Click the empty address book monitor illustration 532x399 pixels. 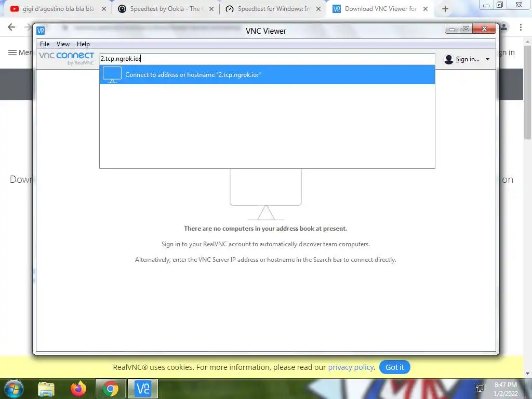point(265,195)
